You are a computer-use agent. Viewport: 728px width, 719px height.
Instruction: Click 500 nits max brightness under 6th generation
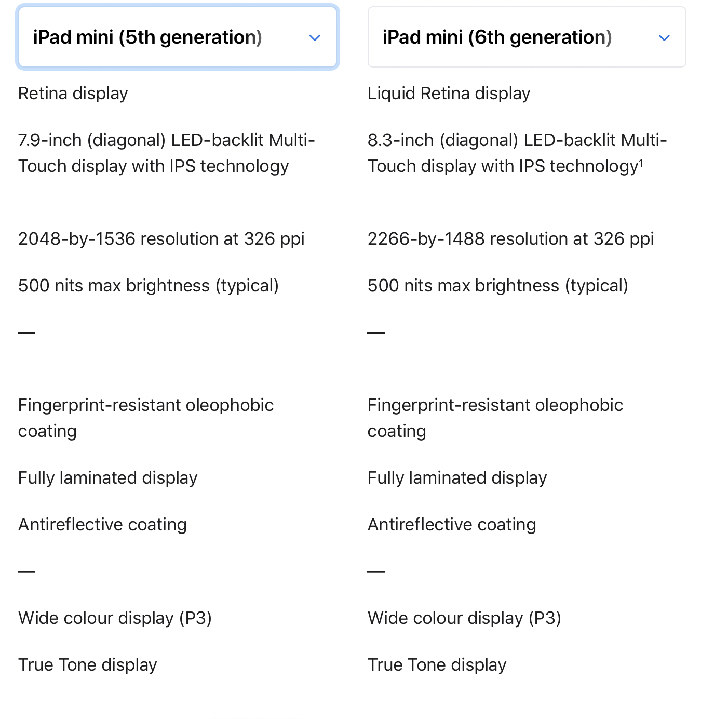tap(497, 286)
